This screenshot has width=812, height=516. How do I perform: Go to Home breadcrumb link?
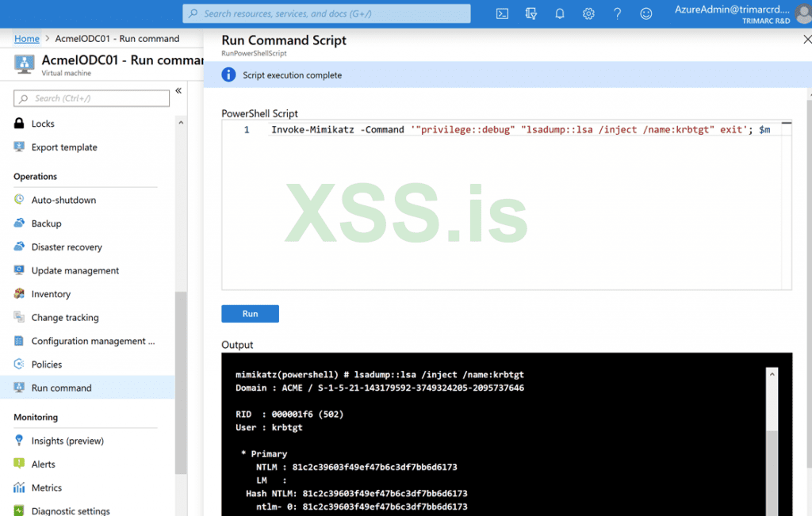(27, 38)
